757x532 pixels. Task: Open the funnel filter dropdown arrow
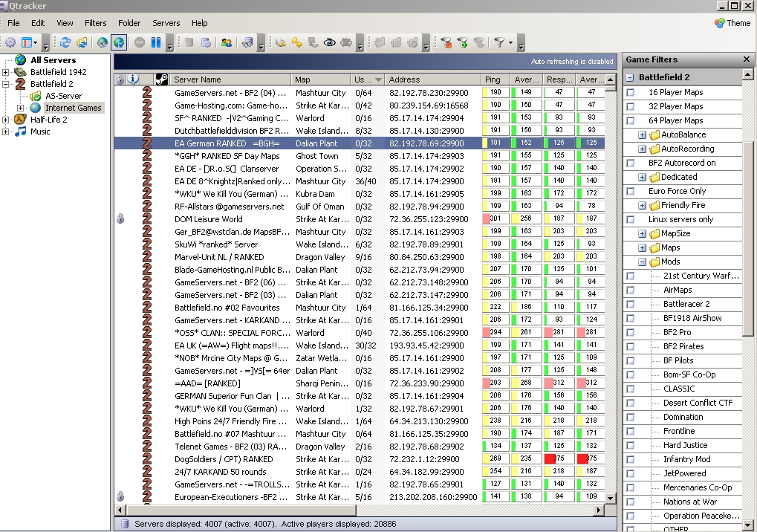pos(510,42)
